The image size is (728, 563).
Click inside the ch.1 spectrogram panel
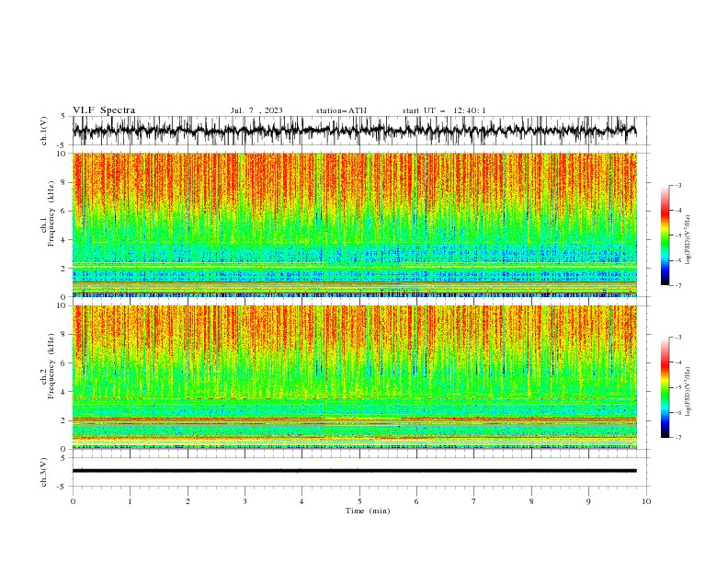[x=355, y=224]
